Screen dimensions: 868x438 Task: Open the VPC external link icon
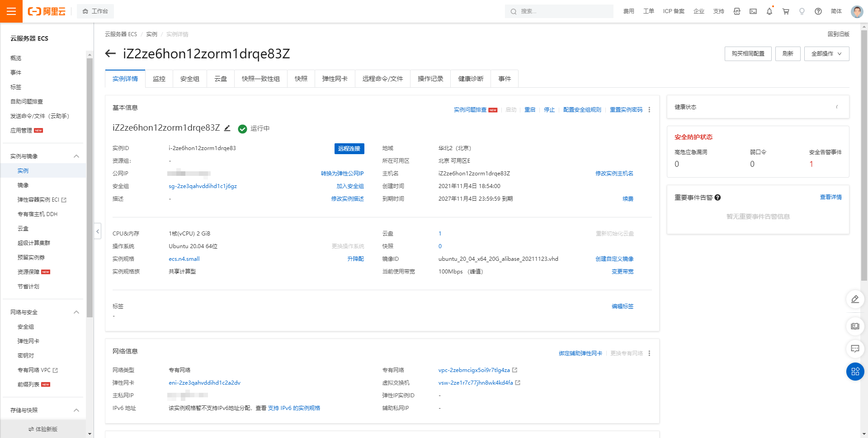coord(514,370)
